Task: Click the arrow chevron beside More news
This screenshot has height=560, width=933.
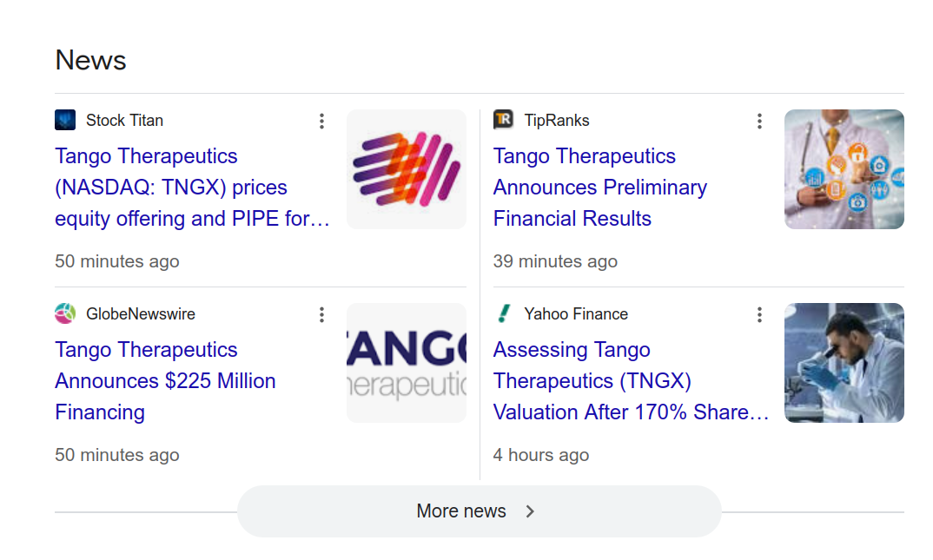Action: 530,511
